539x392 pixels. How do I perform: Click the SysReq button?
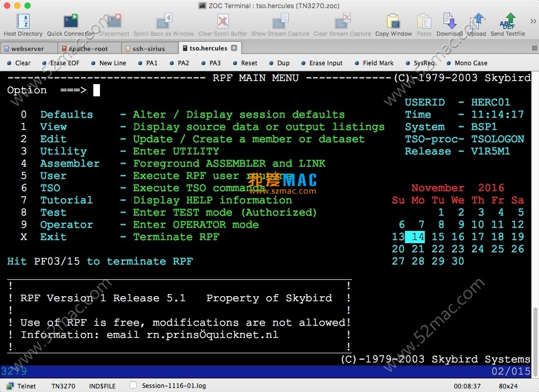click(x=420, y=63)
